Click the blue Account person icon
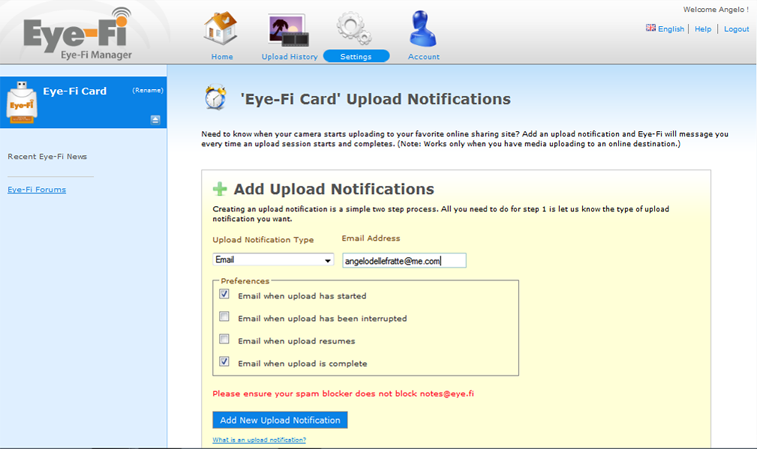This screenshot has width=757, height=449. [423, 28]
